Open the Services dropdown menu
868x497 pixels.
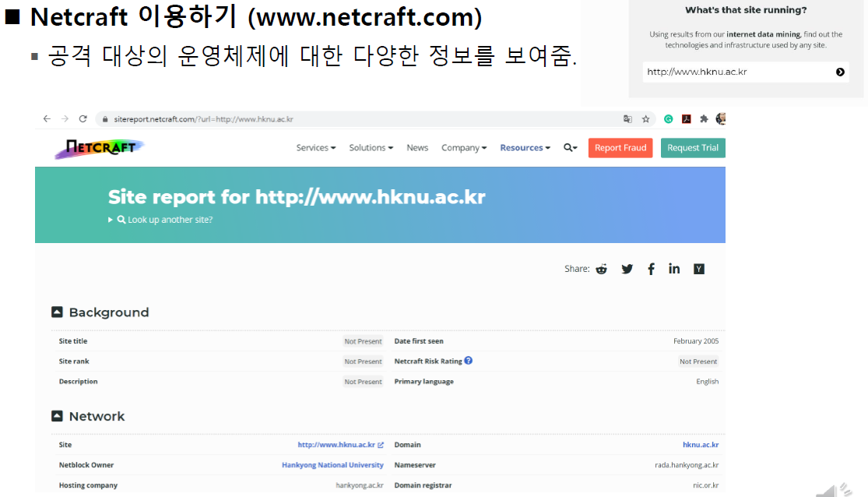[315, 148]
